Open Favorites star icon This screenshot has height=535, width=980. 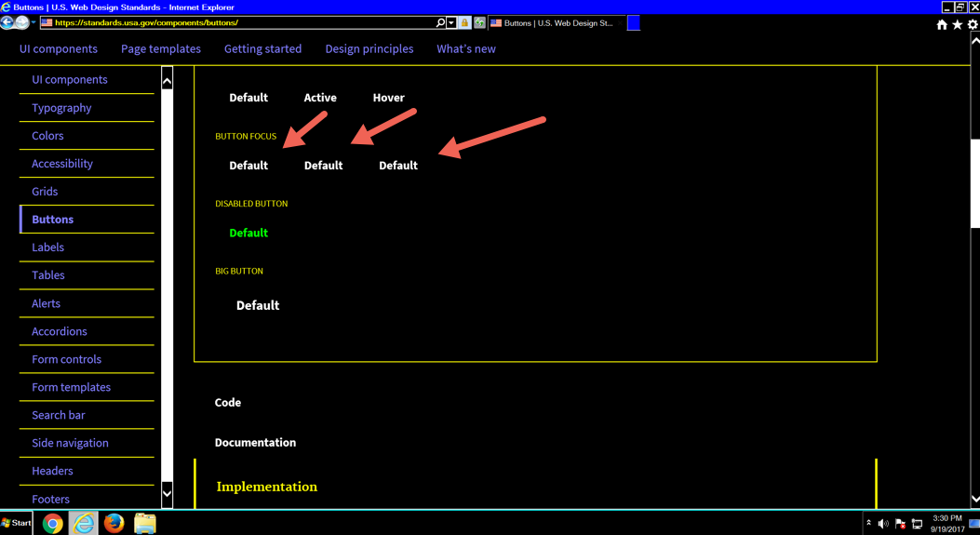click(x=957, y=24)
